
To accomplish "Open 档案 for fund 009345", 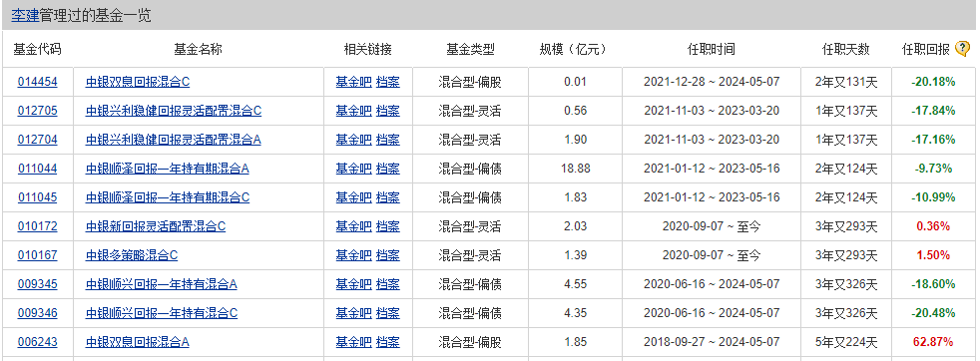I will [x=387, y=284].
